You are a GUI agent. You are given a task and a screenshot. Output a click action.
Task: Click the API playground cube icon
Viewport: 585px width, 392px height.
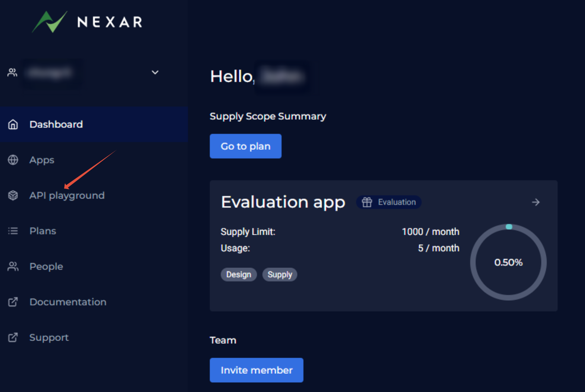click(13, 195)
